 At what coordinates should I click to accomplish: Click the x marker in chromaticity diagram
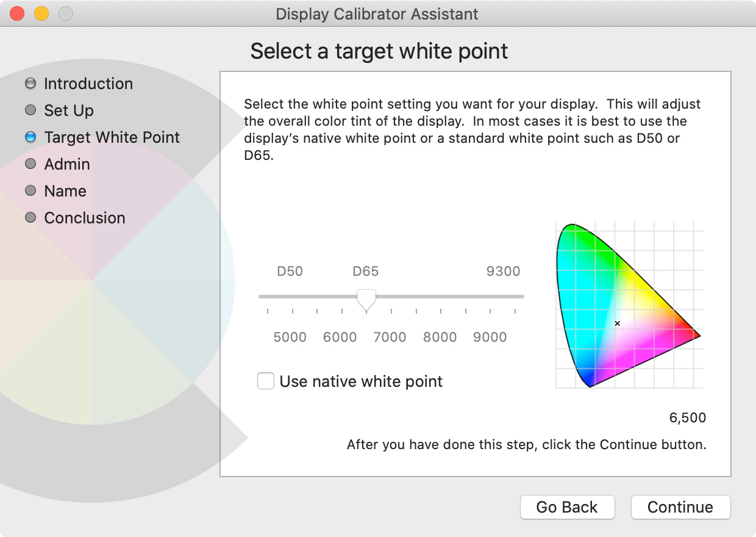point(617,323)
